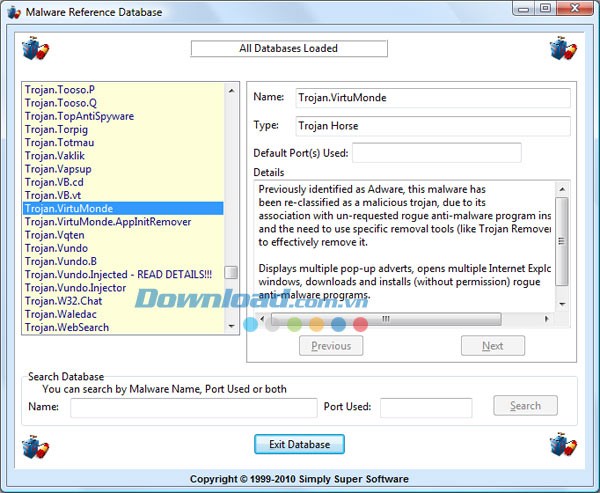This screenshot has height=493, width=600.
Task: Select Trojan.Totmau entry
Action: click(123, 142)
